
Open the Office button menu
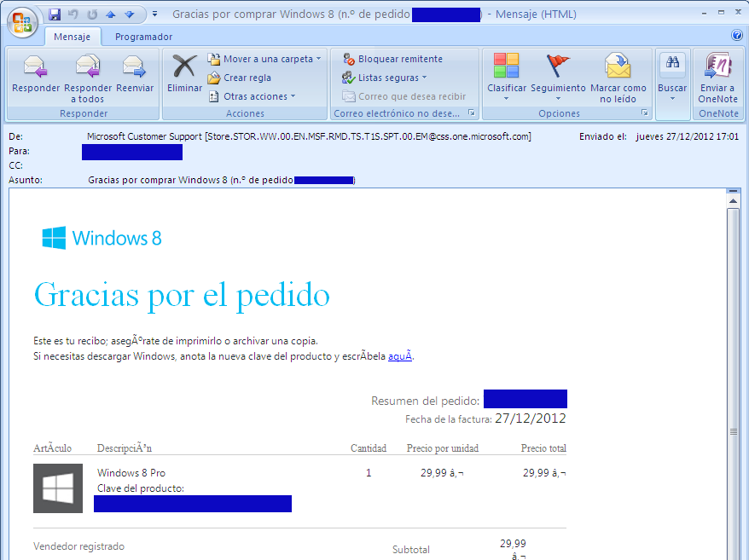coord(22,22)
